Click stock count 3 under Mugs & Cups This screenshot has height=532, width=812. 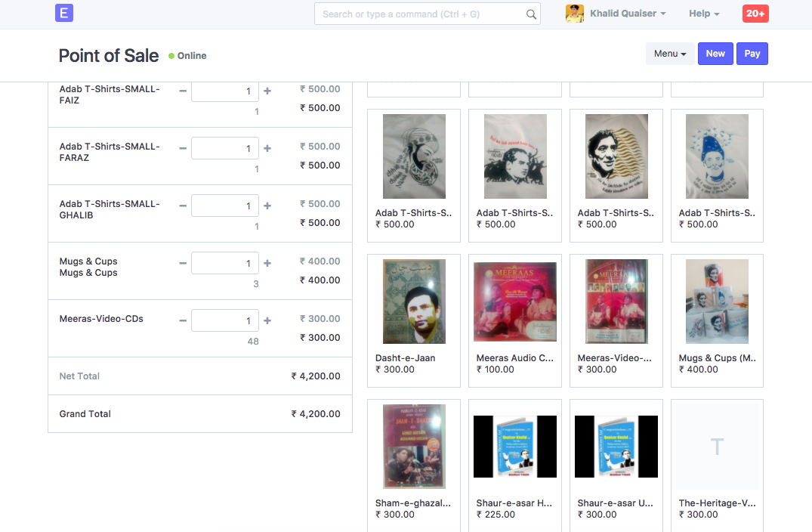click(256, 284)
